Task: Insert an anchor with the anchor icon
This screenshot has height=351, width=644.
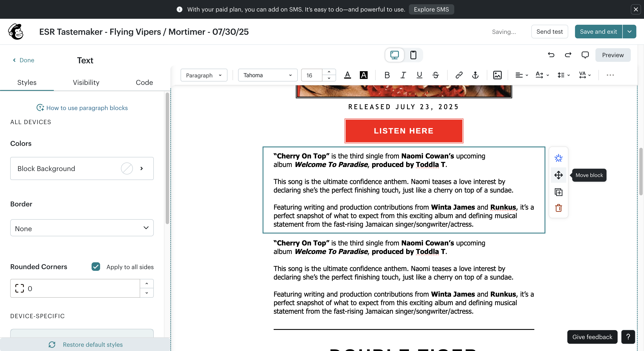Action: coord(475,75)
